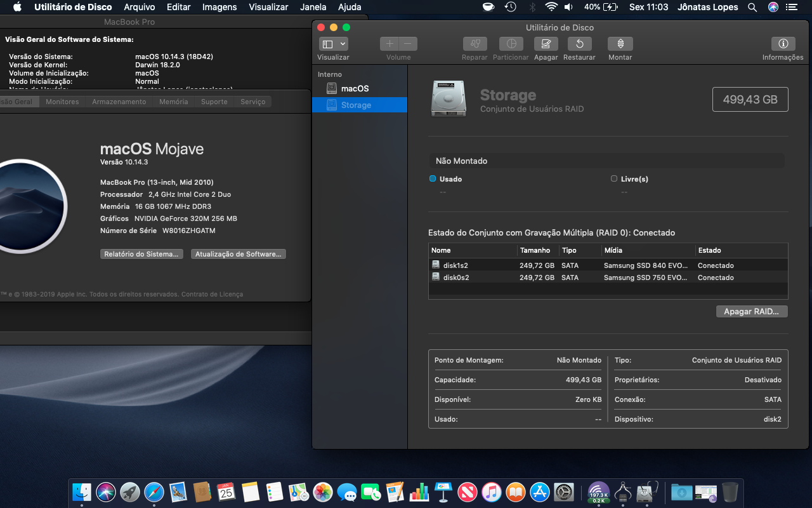Click the Reparar first aid toolbar icon
The width and height of the screenshot is (812, 508).
(475, 44)
